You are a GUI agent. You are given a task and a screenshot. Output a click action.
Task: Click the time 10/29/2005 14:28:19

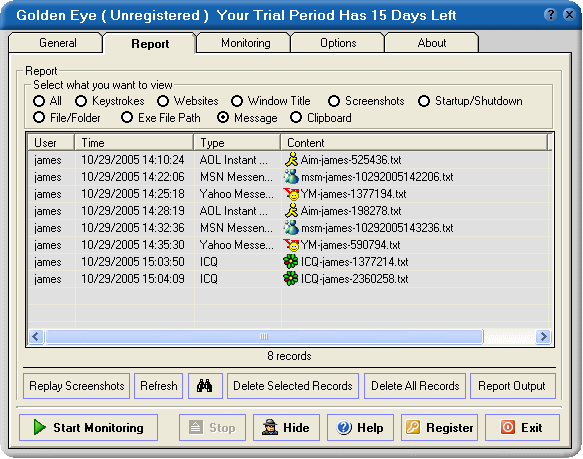133,211
